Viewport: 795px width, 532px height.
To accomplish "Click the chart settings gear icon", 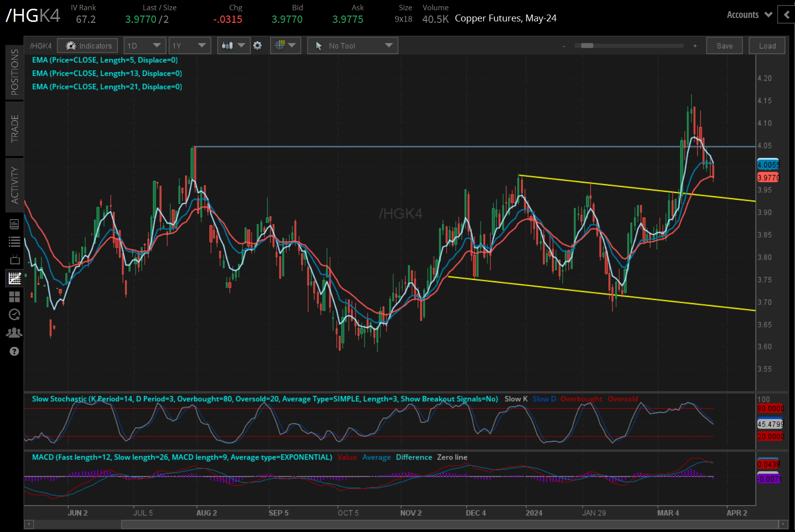I will 258,46.
